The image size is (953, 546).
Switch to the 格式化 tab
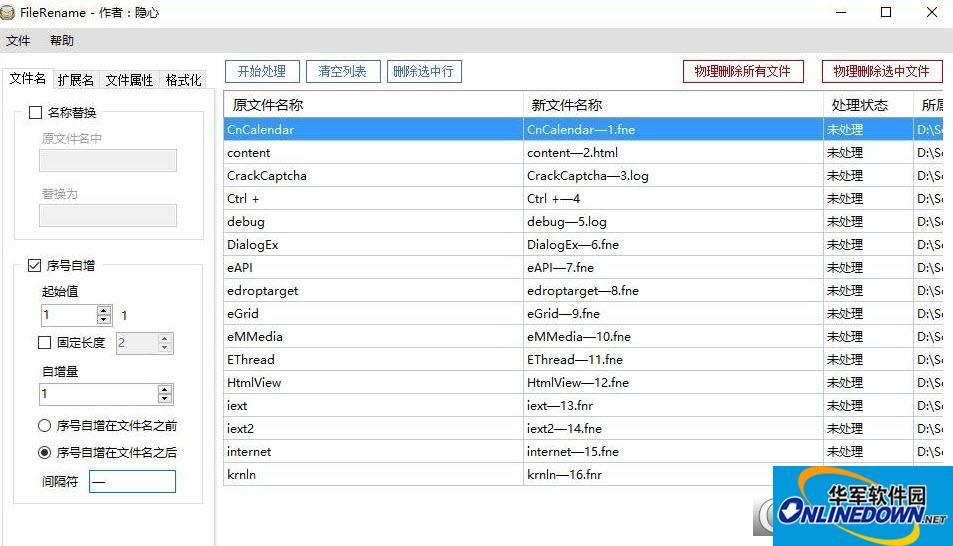click(183, 80)
